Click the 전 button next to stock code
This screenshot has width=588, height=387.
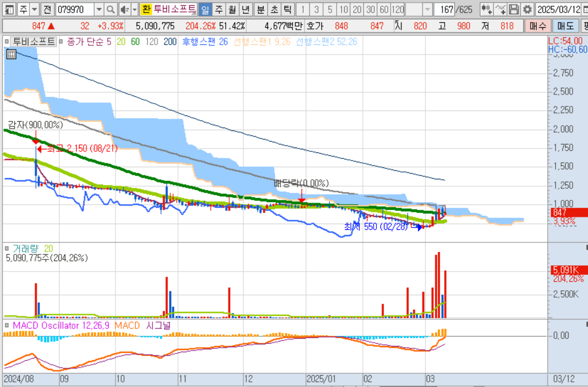(x=47, y=9)
